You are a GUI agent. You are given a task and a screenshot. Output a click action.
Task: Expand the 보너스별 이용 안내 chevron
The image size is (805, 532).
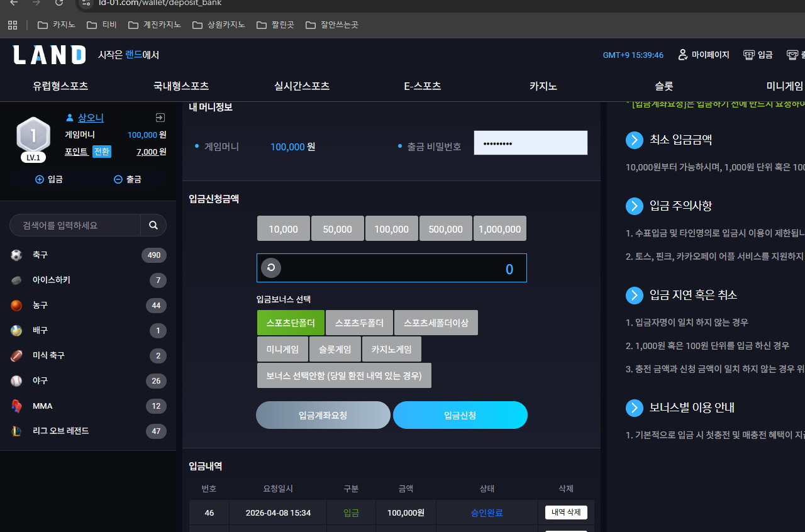pos(635,407)
